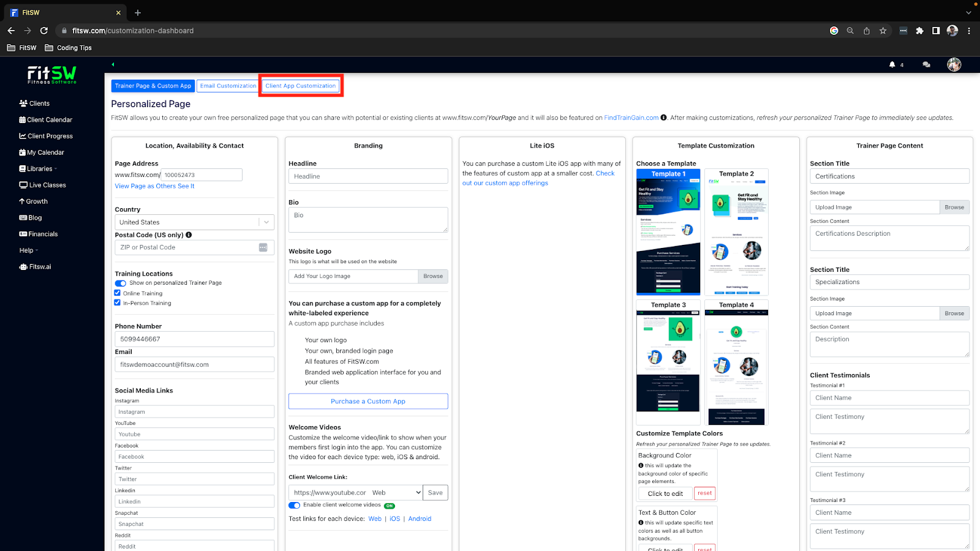Click to edit the Background Color

pyautogui.click(x=665, y=493)
